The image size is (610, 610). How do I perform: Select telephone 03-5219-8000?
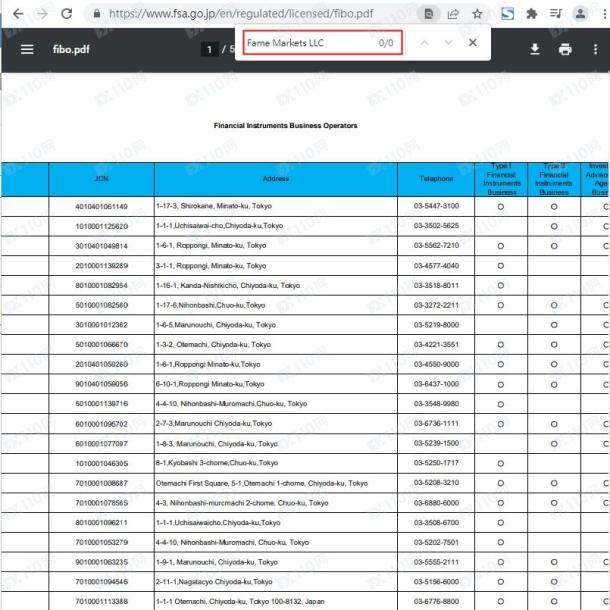(x=436, y=325)
